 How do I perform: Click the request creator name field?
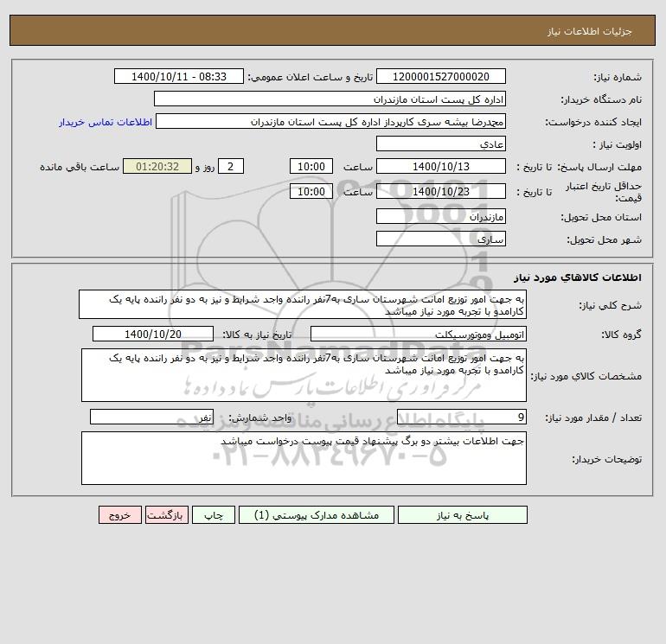coord(330,121)
